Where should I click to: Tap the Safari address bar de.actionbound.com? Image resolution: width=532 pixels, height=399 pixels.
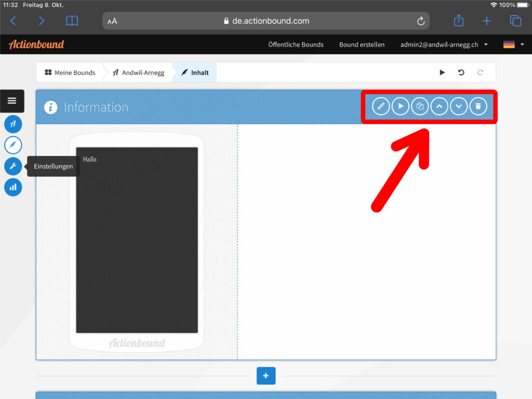(266, 21)
